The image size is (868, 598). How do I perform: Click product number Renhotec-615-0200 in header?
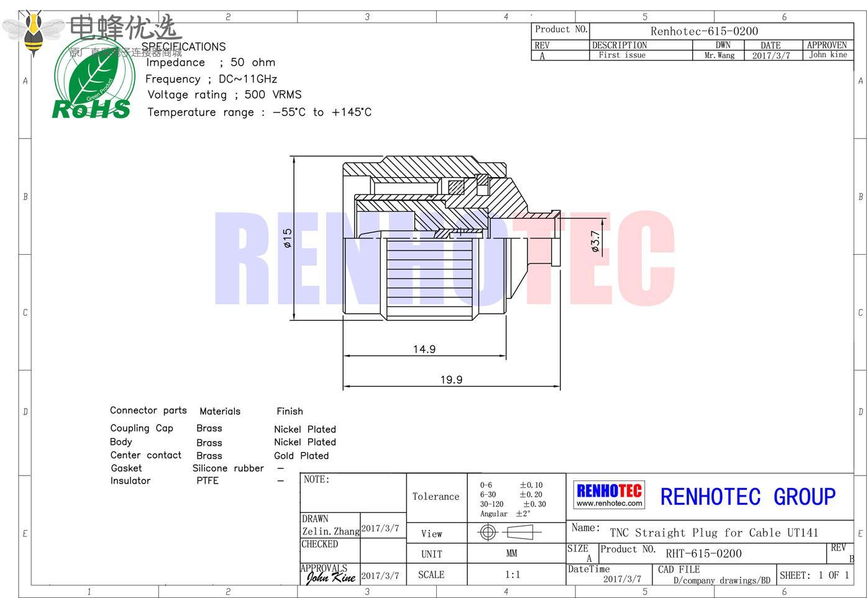[x=704, y=31]
